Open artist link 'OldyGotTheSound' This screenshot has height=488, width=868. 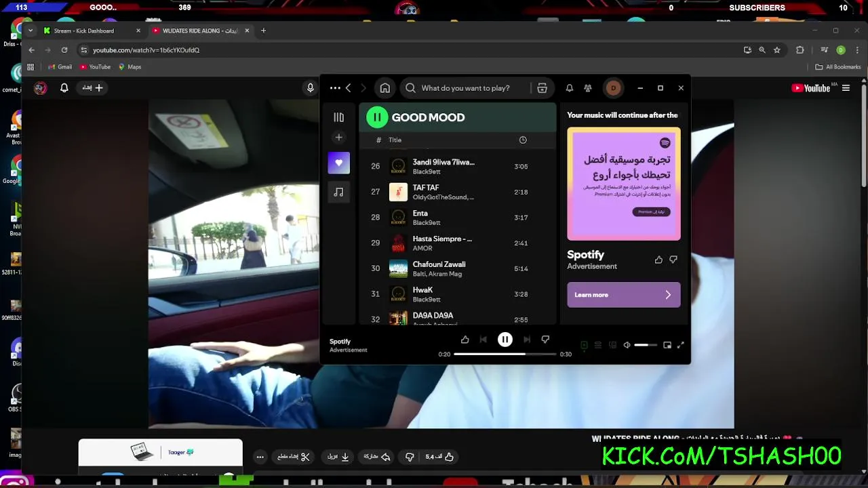point(441,197)
